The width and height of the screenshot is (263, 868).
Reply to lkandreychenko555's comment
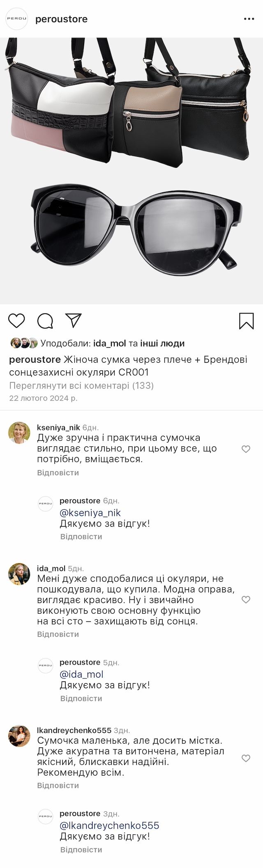coord(58,785)
